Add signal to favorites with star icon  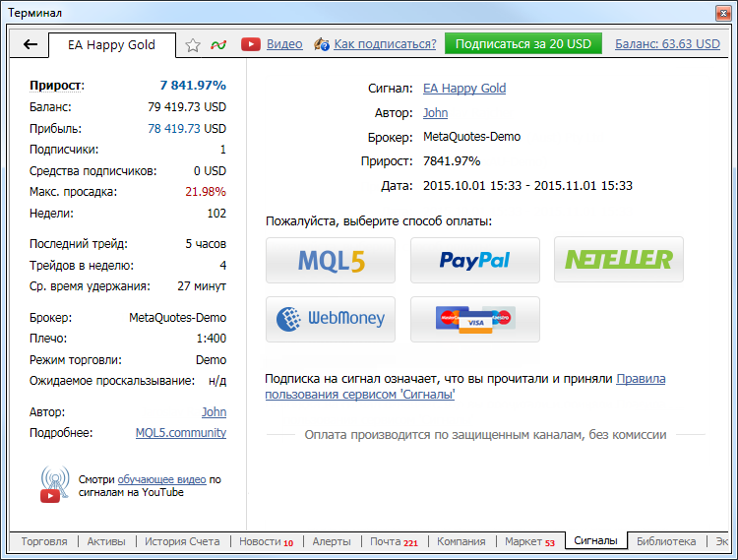point(193,44)
